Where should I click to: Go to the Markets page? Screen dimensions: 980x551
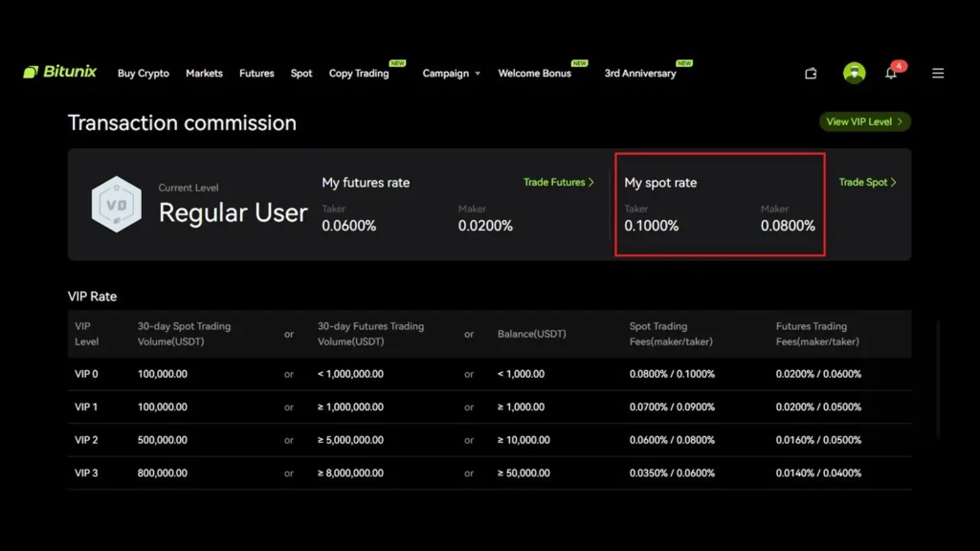pos(204,74)
